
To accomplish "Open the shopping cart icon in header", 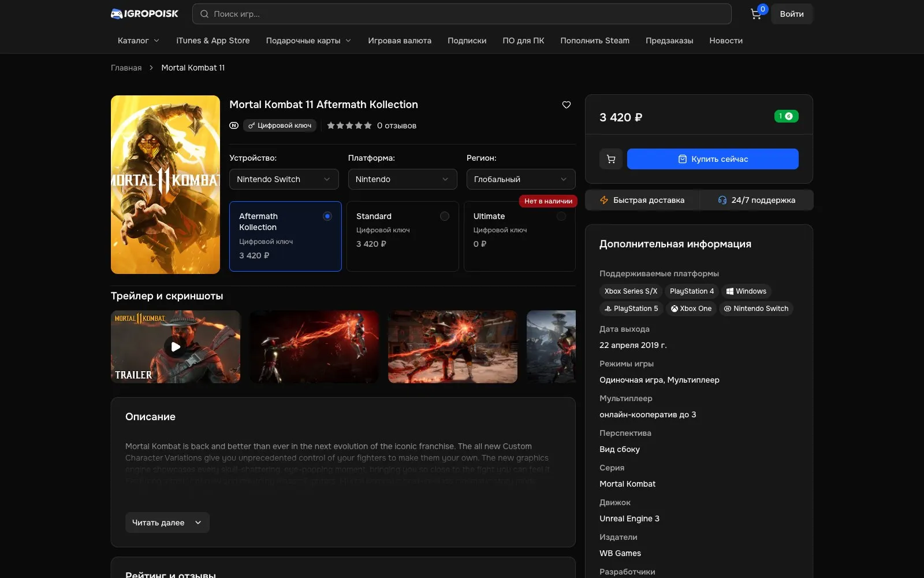I will (x=756, y=14).
